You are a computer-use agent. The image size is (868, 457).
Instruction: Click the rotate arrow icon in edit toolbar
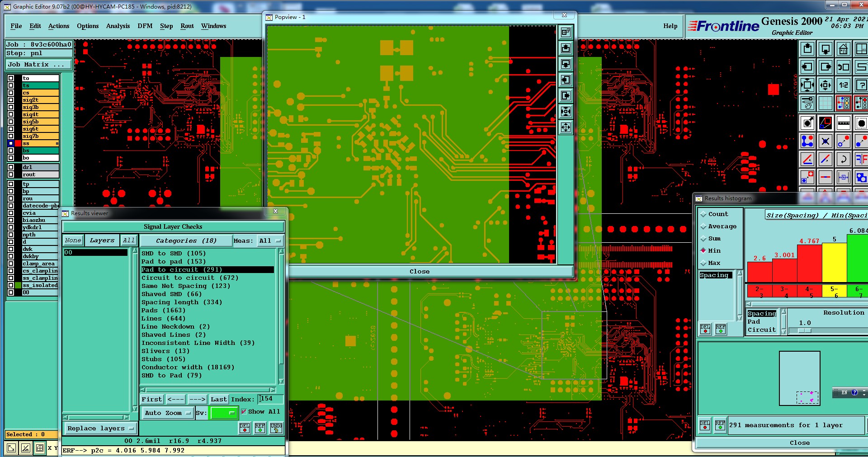pyautogui.click(x=844, y=159)
